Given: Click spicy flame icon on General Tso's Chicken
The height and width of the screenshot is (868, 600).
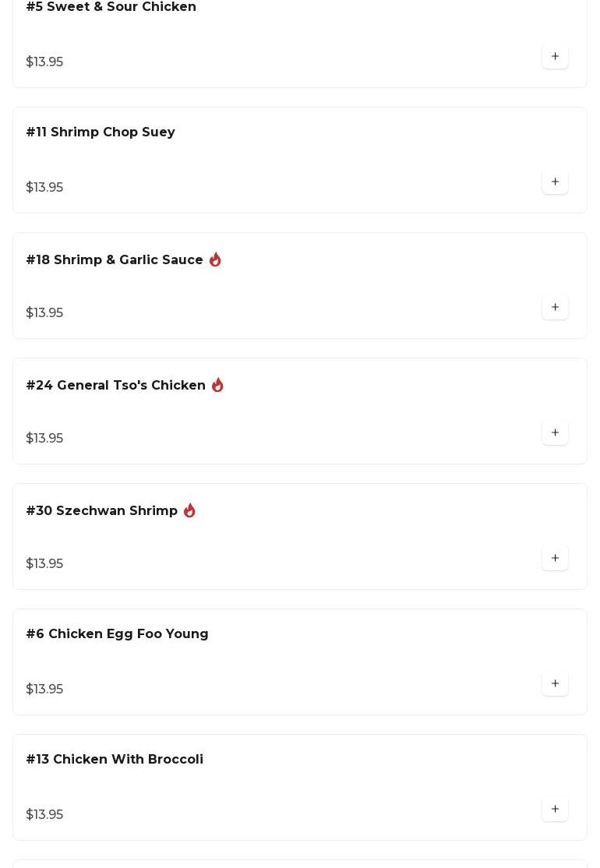Looking at the screenshot, I should pos(217,385).
